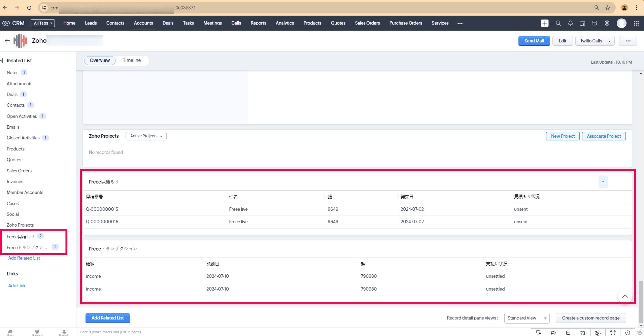Open the screen-share assist icon in footer

point(539,333)
